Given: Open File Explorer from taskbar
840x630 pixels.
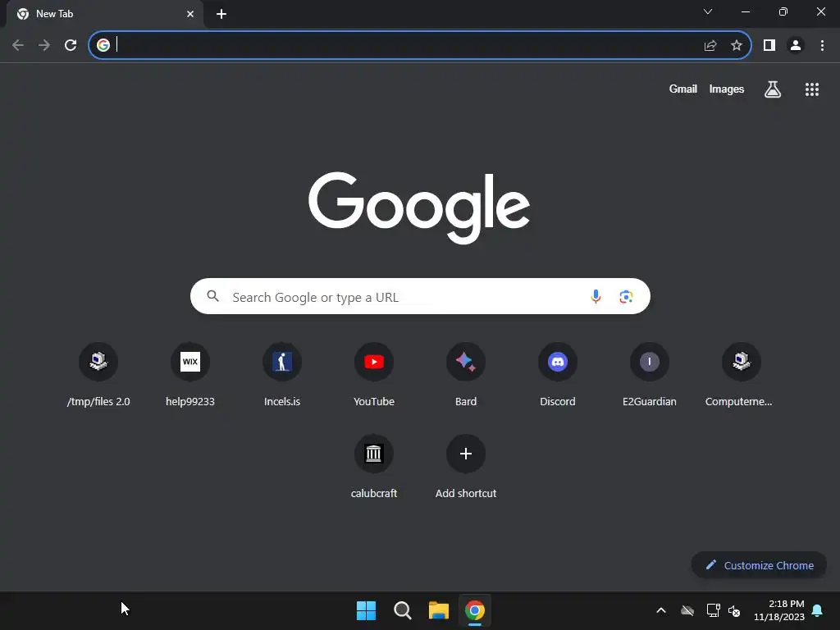Looking at the screenshot, I should [x=439, y=610].
